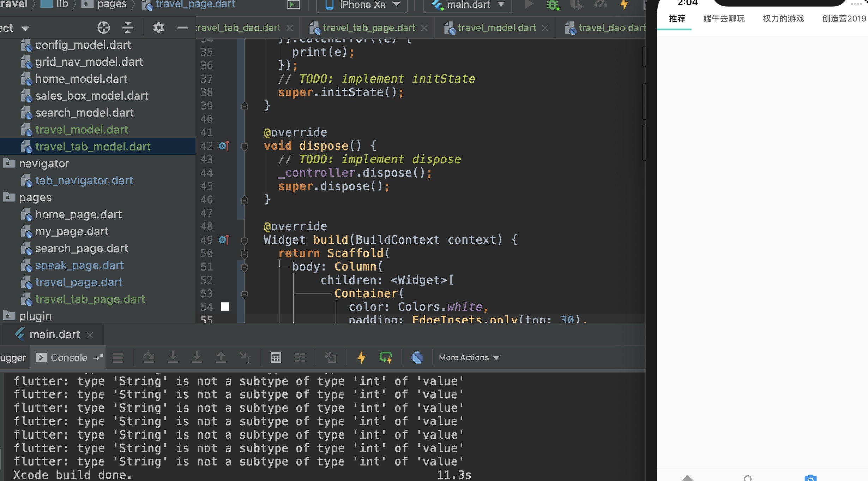Select the 端午去哪玩 tab in the simulator
The width and height of the screenshot is (868, 481).
[x=724, y=19]
